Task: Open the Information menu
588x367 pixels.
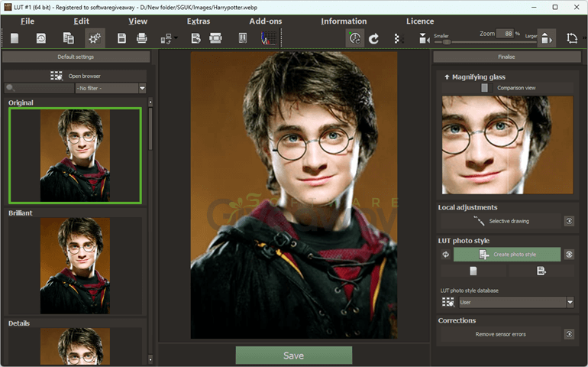Action: pyautogui.click(x=344, y=21)
